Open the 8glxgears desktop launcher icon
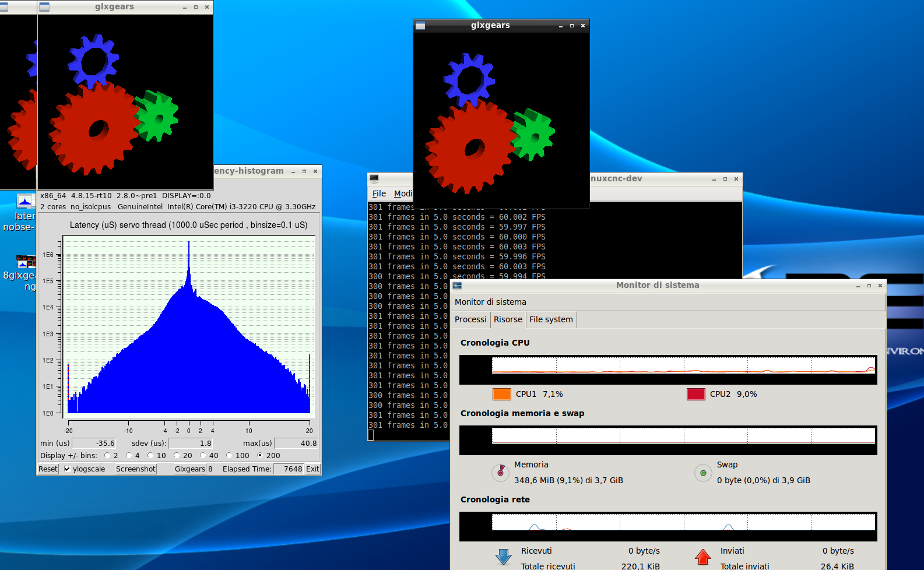Viewport: 924px width, 570px height. 26,262
